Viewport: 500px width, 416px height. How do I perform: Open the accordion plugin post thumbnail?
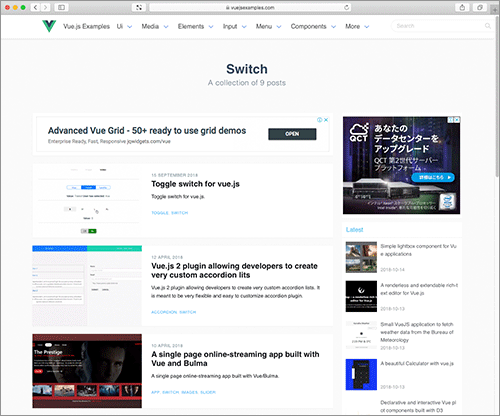pyautogui.click(x=87, y=286)
